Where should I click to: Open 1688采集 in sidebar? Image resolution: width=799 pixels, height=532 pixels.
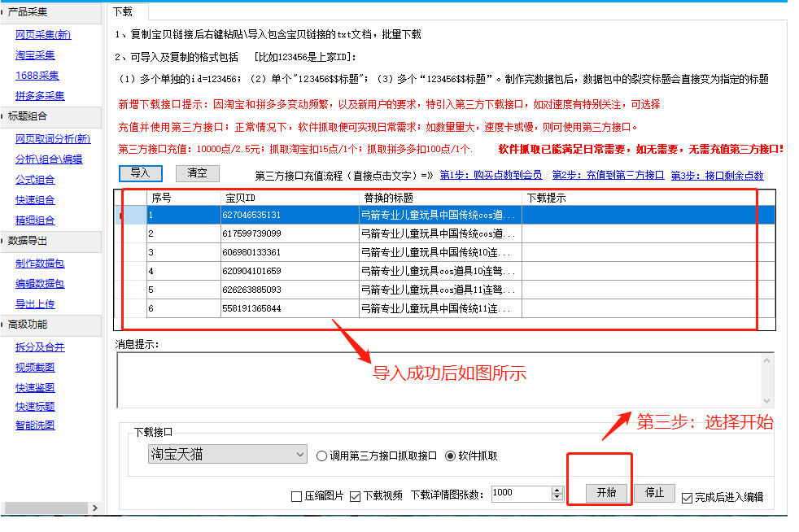[37, 76]
